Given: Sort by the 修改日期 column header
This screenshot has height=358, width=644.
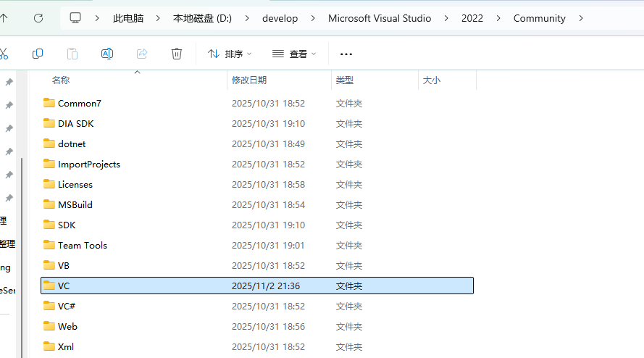Looking at the screenshot, I should tap(249, 80).
